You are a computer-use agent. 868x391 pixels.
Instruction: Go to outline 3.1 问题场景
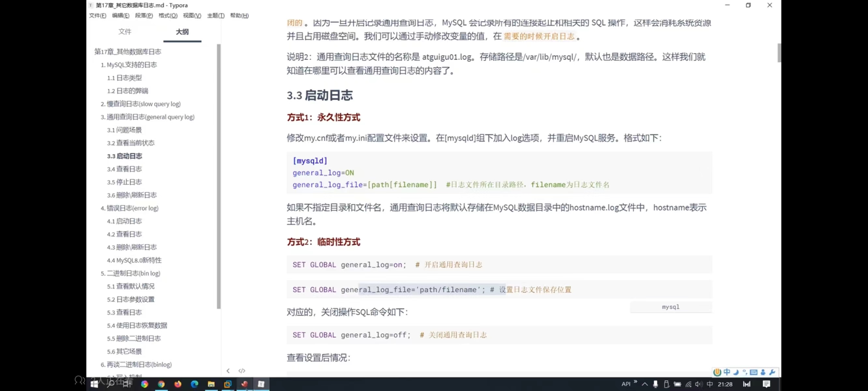click(124, 130)
